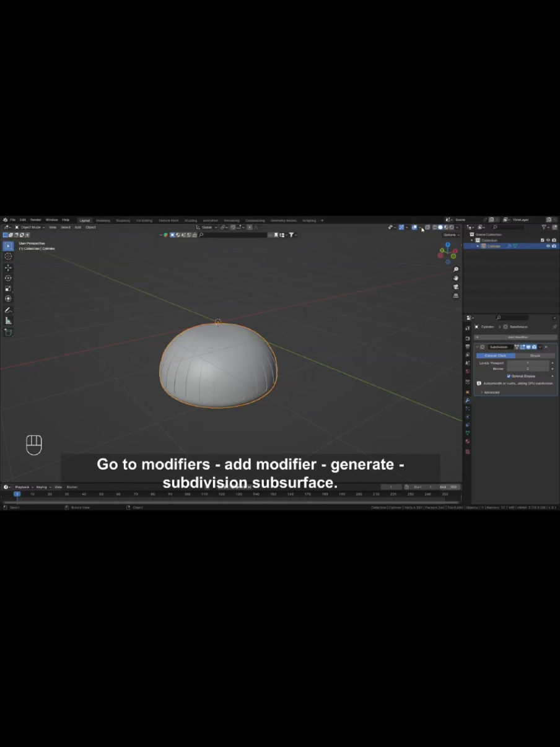
Task: Select the Catmull-Clark subdivision type
Action: pos(496,356)
